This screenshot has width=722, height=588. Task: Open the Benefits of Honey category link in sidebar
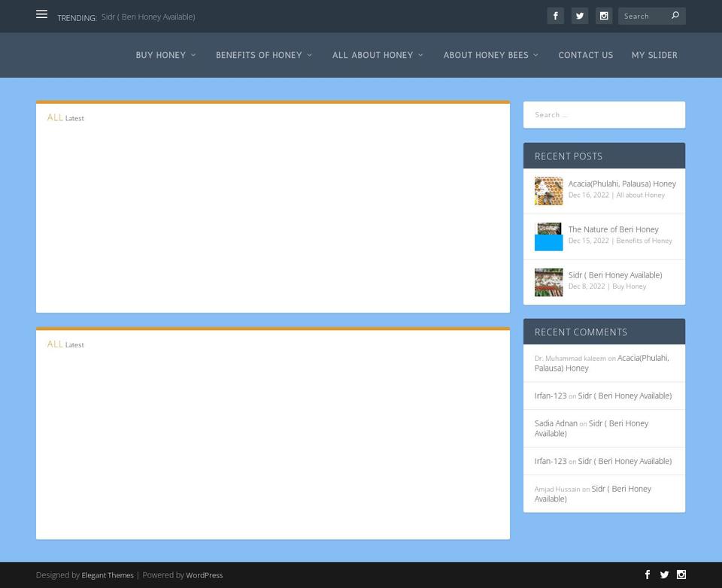(x=645, y=241)
